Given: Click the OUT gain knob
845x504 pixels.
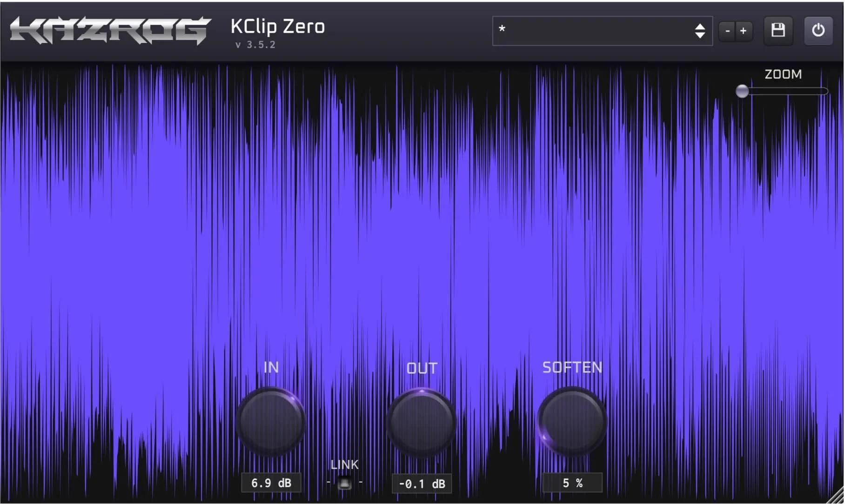Looking at the screenshot, I should pyautogui.click(x=422, y=422).
